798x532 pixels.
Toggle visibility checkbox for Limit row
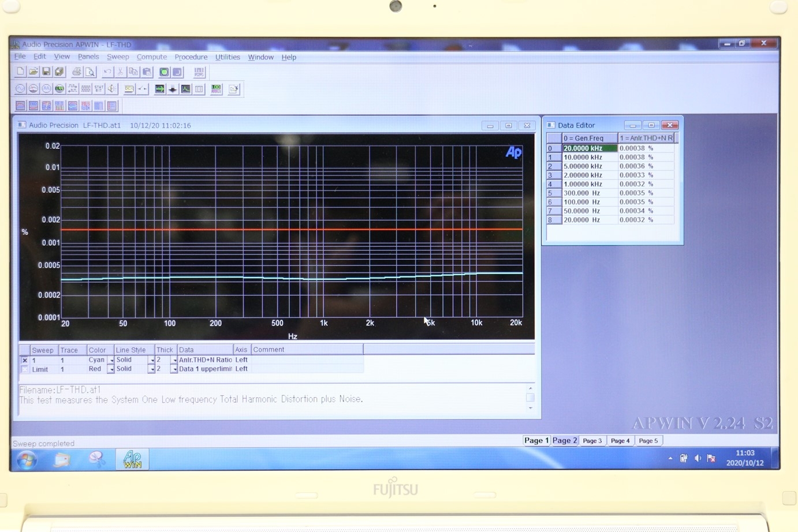(24, 369)
